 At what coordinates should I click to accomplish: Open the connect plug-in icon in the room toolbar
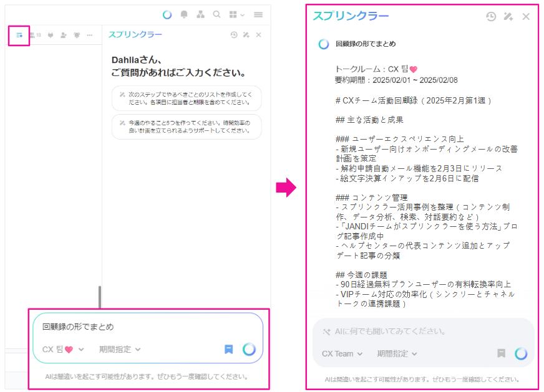click(x=51, y=35)
